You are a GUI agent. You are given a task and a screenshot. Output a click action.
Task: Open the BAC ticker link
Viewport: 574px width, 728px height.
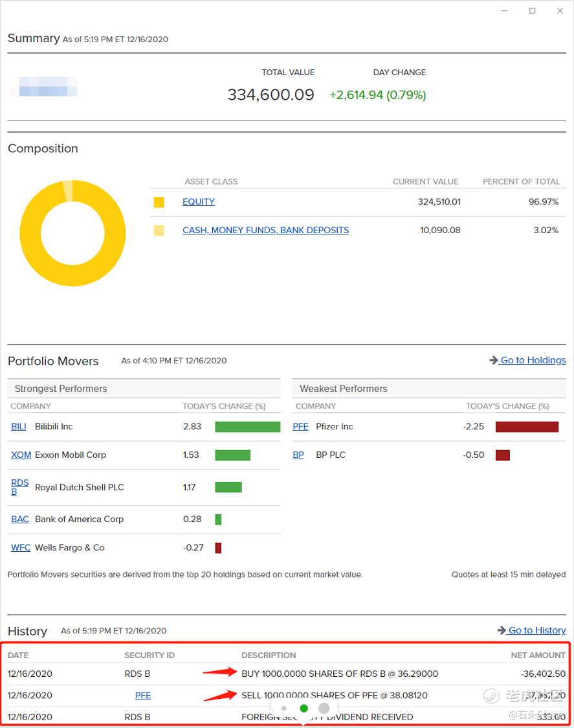click(x=20, y=519)
